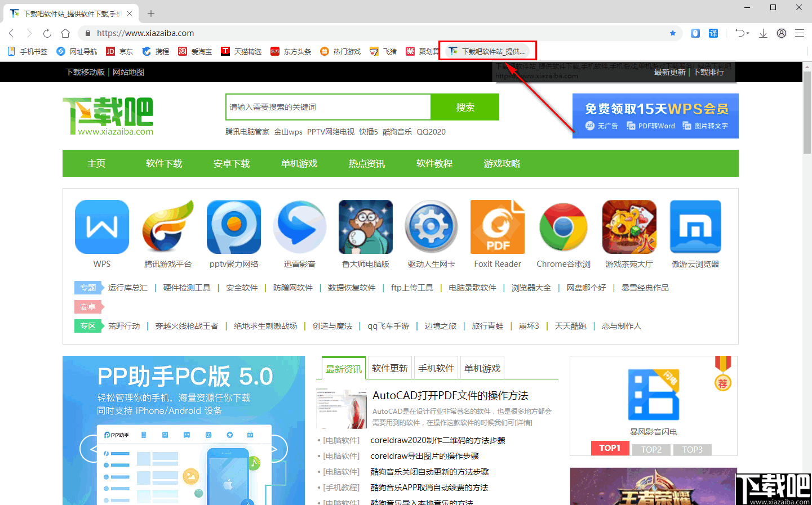
Task: Click the 游戏茶苑大厅 icon
Action: pyautogui.click(x=629, y=227)
